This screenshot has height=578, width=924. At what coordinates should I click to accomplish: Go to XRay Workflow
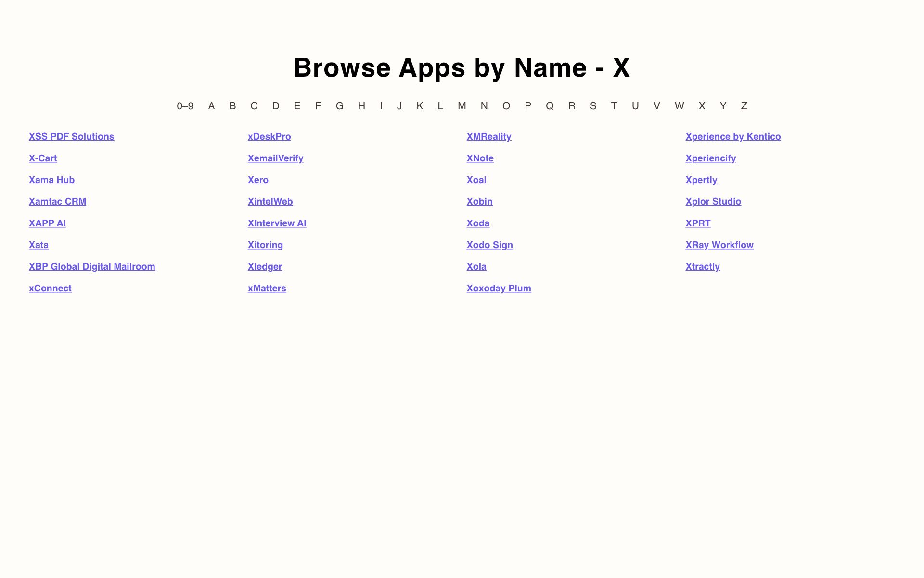tap(719, 245)
